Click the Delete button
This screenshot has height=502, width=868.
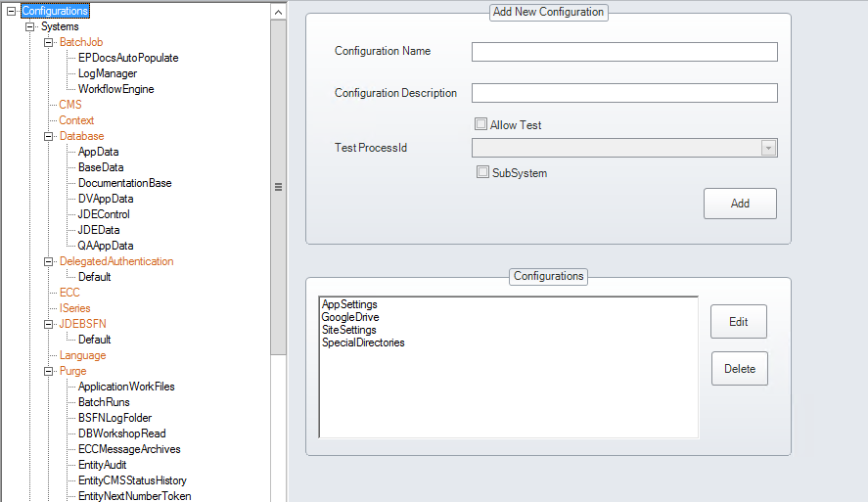[740, 369]
